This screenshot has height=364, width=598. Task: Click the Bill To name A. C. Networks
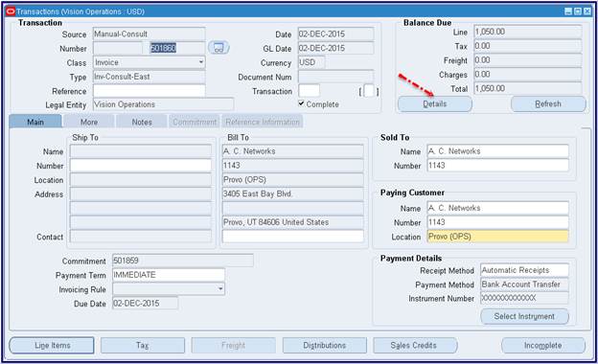point(293,151)
